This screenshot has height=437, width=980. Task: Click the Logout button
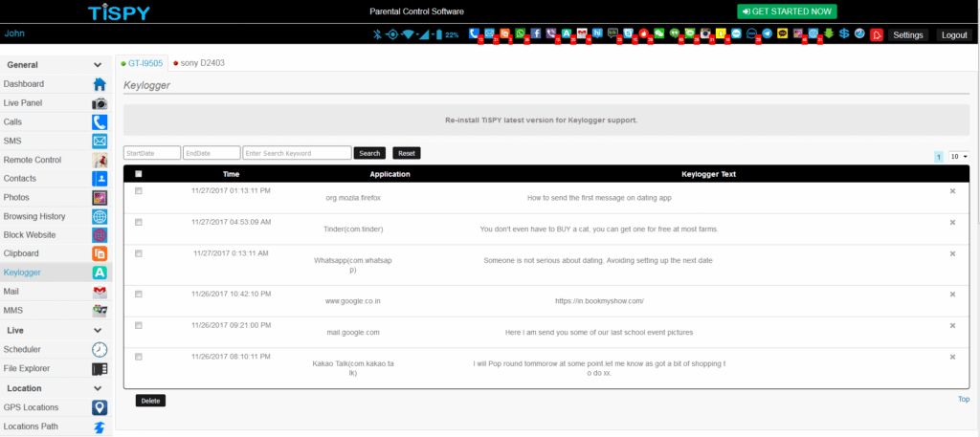pos(954,35)
